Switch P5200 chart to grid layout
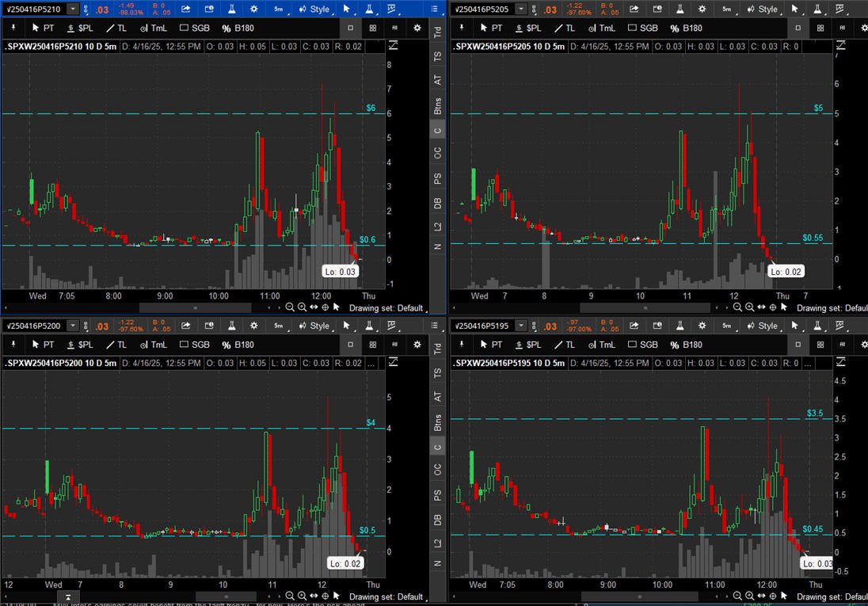Image resolution: width=868 pixels, height=606 pixels. [x=372, y=345]
